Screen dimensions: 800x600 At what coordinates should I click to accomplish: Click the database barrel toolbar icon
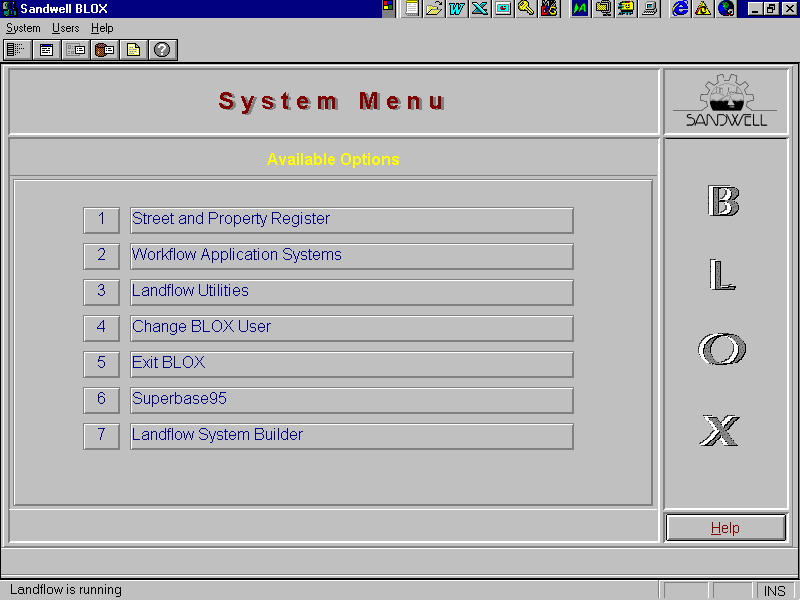click(105, 50)
